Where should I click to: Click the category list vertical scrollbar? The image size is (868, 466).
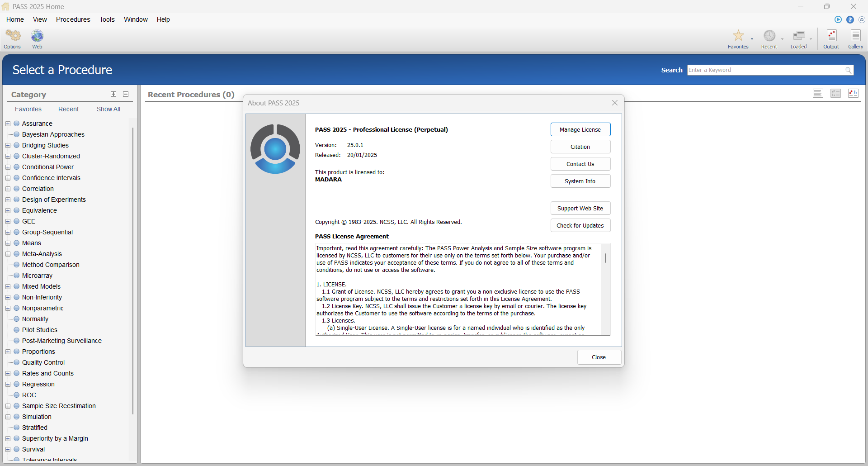(132, 271)
